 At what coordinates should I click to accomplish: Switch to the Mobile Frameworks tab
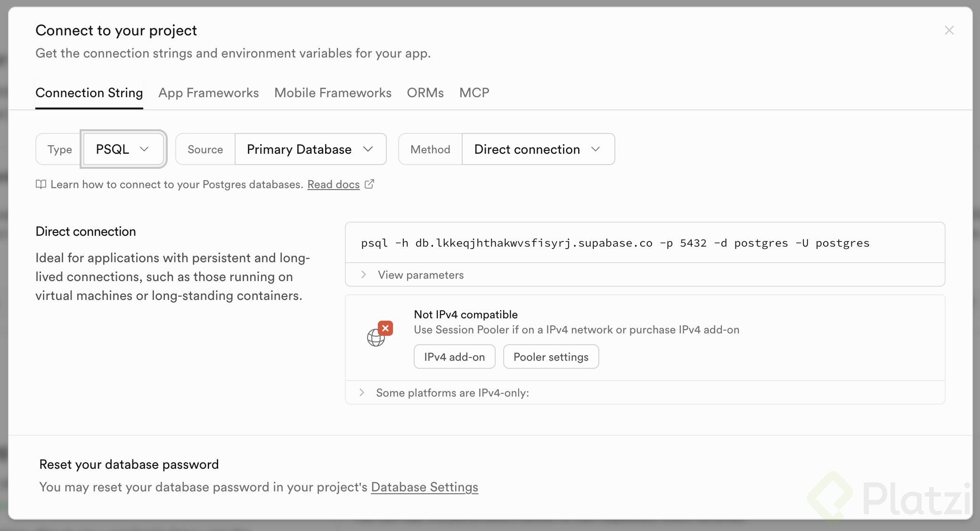[333, 93]
